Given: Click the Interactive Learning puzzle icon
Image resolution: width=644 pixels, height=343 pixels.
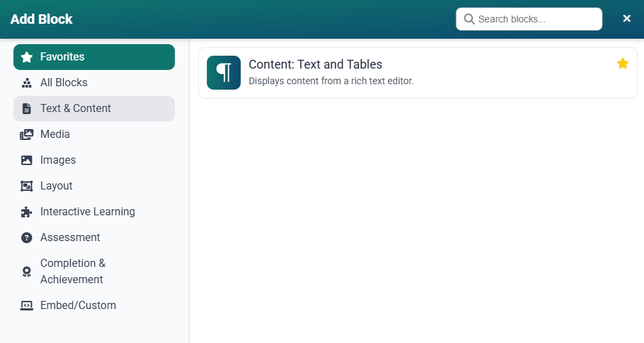Looking at the screenshot, I should tap(26, 212).
